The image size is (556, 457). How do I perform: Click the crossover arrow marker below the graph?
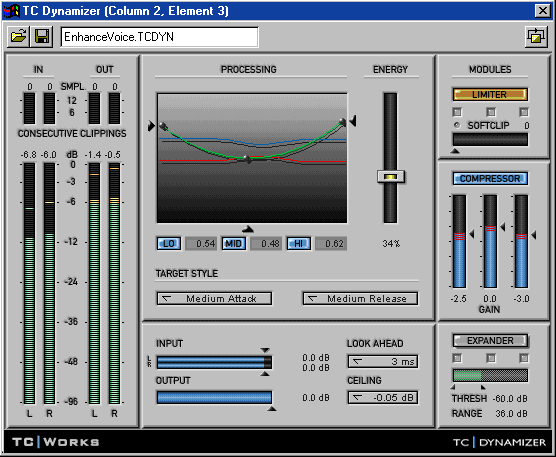coord(248,229)
